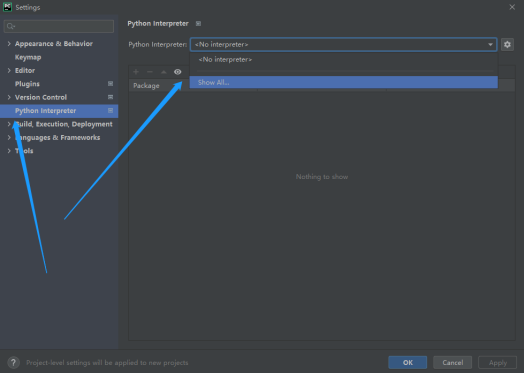Screen dimensions: 525x373
Task: Click the help question mark button
Action: click(13, 362)
